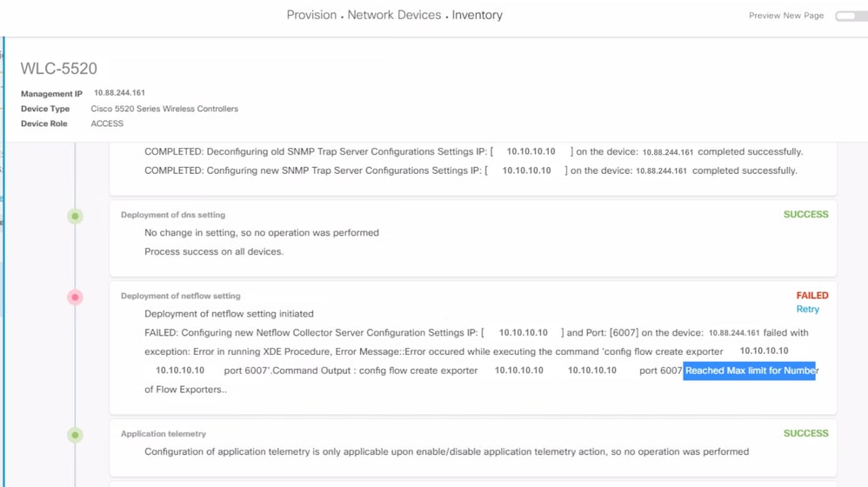Screen dimensions: 868x487
Task: Retry the failed netflow deployment
Action: point(808,310)
